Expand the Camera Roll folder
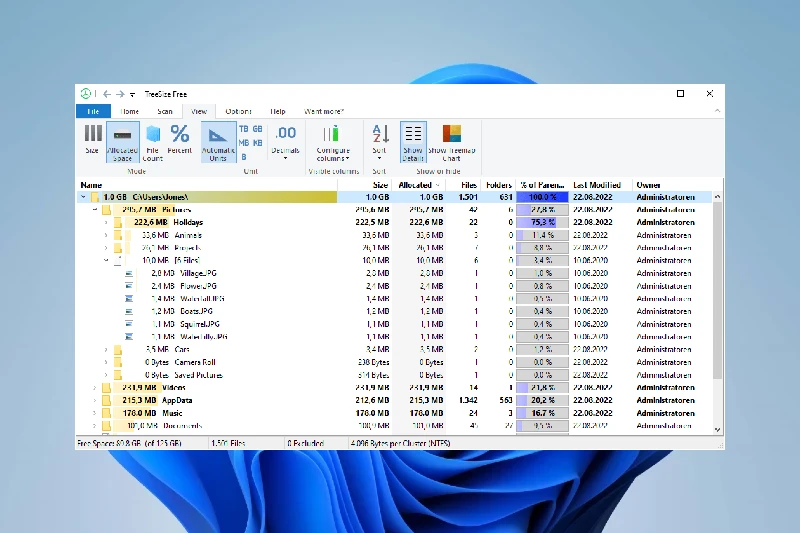Screen dimensions: 800x533 pos(106,362)
